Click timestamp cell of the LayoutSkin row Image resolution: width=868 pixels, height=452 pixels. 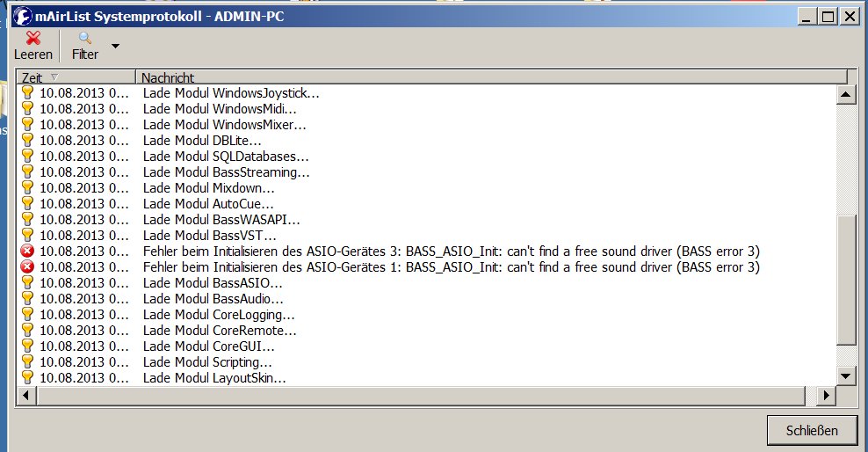(x=84, y=378)
